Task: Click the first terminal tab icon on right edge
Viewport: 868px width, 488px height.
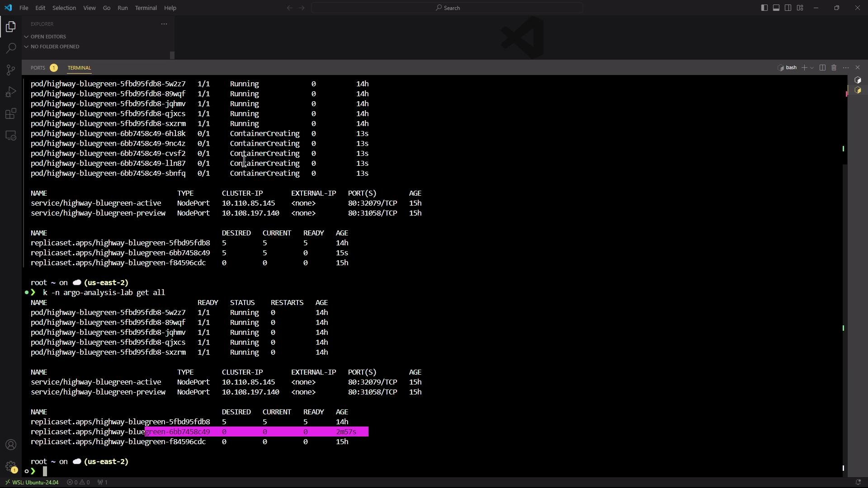Action: 858,80
